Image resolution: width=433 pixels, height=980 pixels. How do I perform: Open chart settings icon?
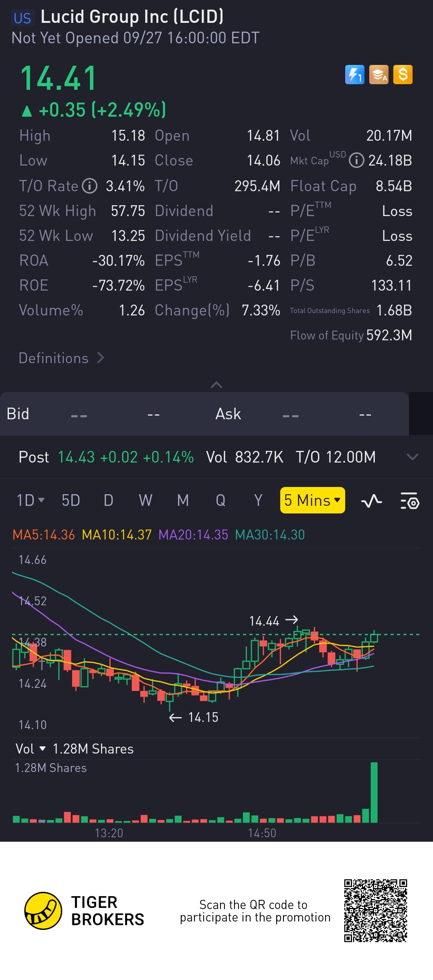tap(410, 501)
